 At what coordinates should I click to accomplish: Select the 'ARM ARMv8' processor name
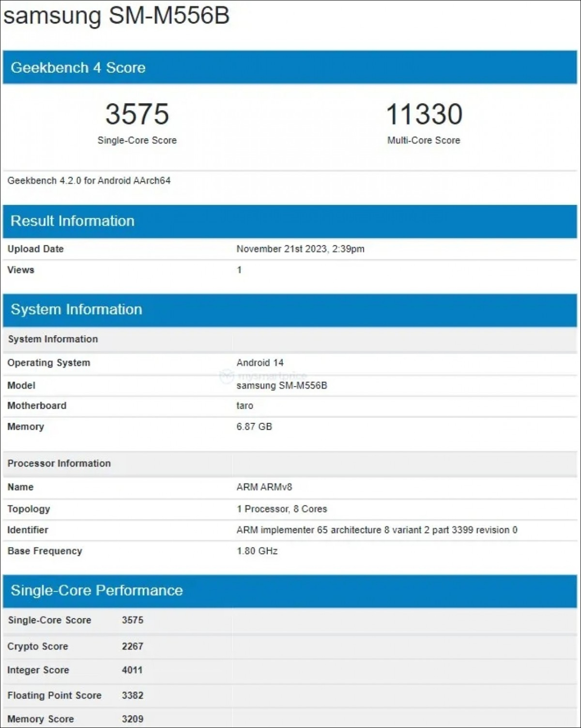pos(264,487)
